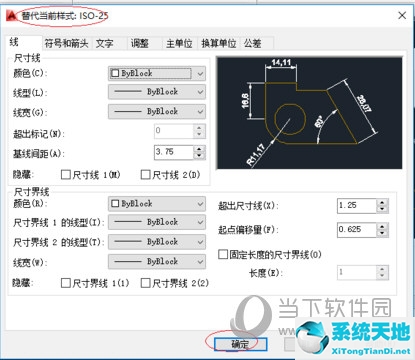Open dimension line 线宽(G) dropdown
The width and height of the screenshot is (415, 360).
click(157, 111)
